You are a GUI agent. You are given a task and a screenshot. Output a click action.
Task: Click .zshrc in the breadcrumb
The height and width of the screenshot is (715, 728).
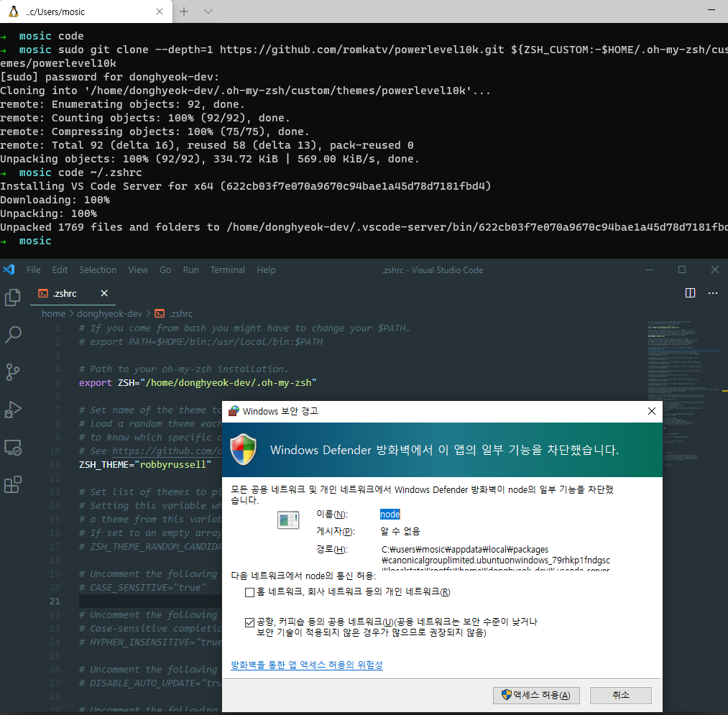point(181,314)
